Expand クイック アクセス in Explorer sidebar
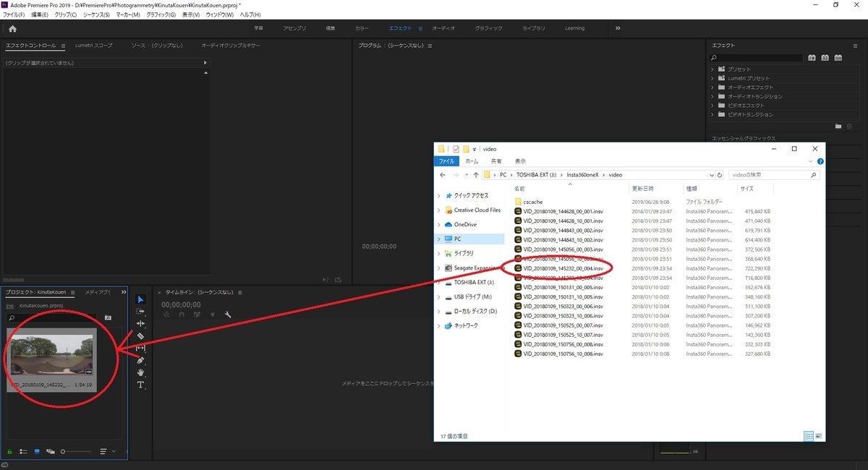Image resolution: width=868 pixels, height=470 pixels. tap(439, 195)
